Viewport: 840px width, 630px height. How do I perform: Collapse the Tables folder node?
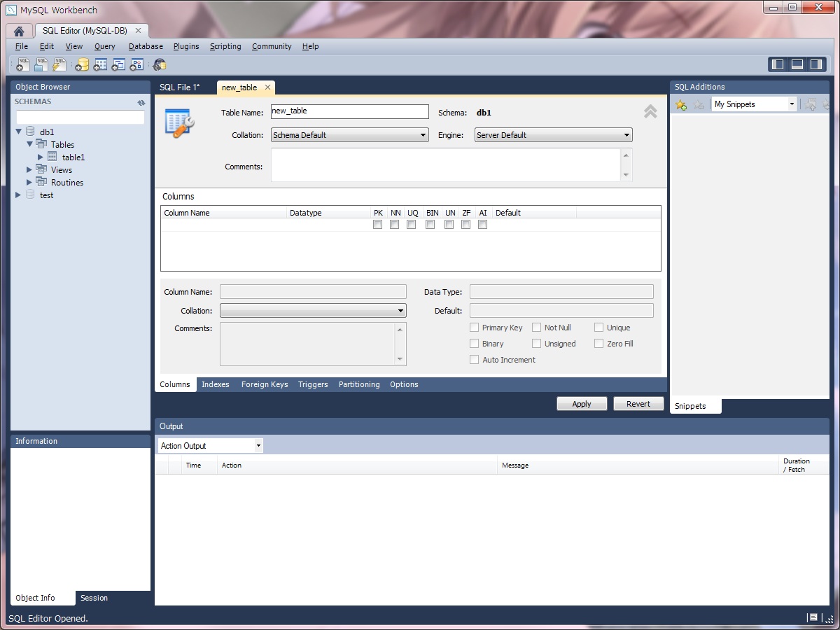[x=30, y=144]
